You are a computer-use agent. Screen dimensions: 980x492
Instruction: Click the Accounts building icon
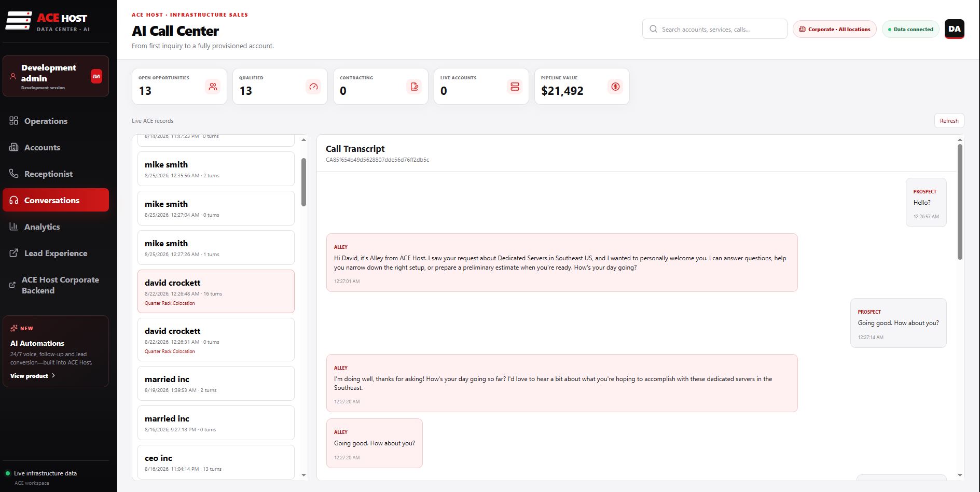13,147
